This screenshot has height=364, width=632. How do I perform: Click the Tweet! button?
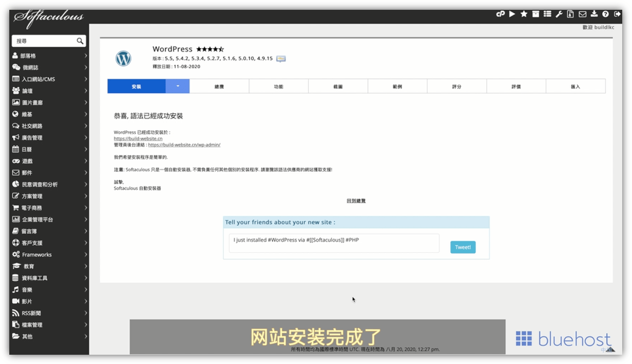pos(463,247)
